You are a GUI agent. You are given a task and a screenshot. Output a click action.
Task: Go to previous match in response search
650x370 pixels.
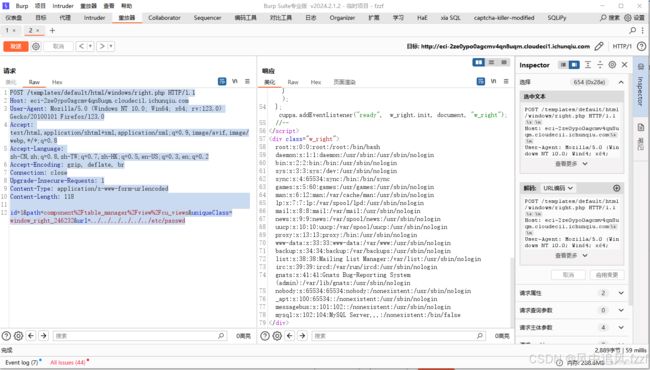point(290,336)
